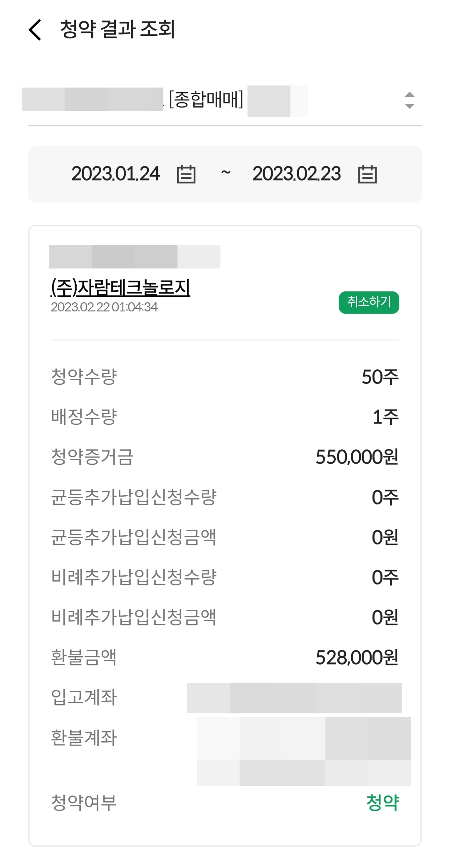The height and width of the screenshot is (868, 450).
Task: Open end date calendar icon beside 2023.02.23
Action: (x=367, y=174)
